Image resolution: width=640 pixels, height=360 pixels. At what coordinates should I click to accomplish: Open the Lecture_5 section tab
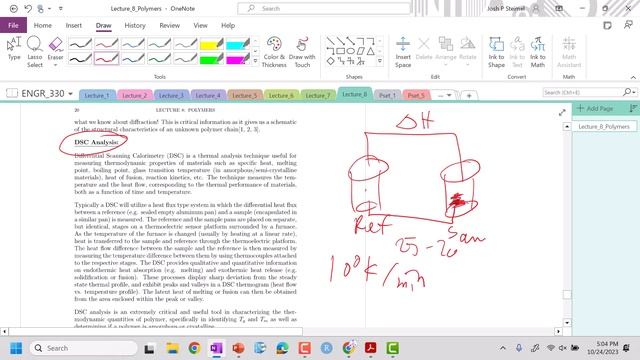coord(244,95)
